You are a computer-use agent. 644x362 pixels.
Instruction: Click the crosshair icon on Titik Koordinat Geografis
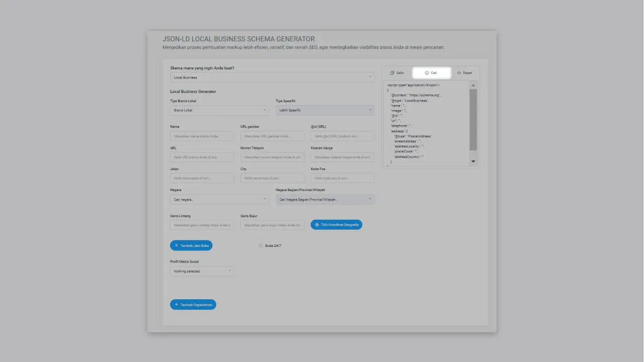[x=316, y=224]
